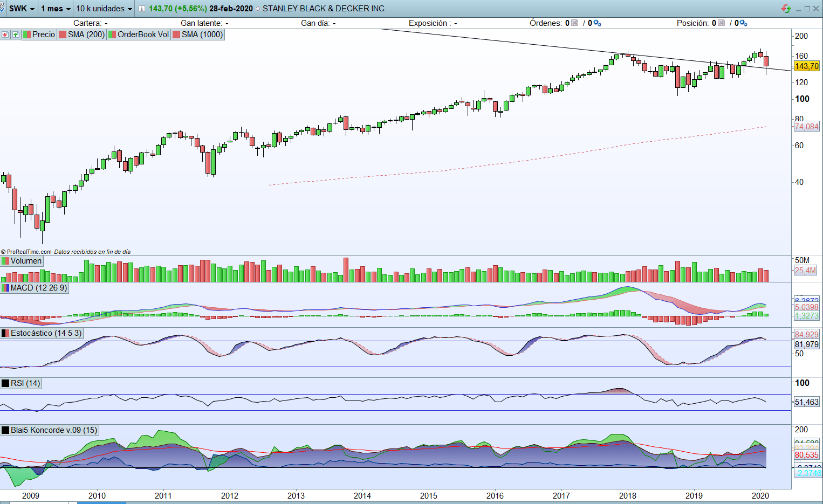Click the green price text 143,70 (+5,56%)
This screenshot has width=823, height=504.
178,9
